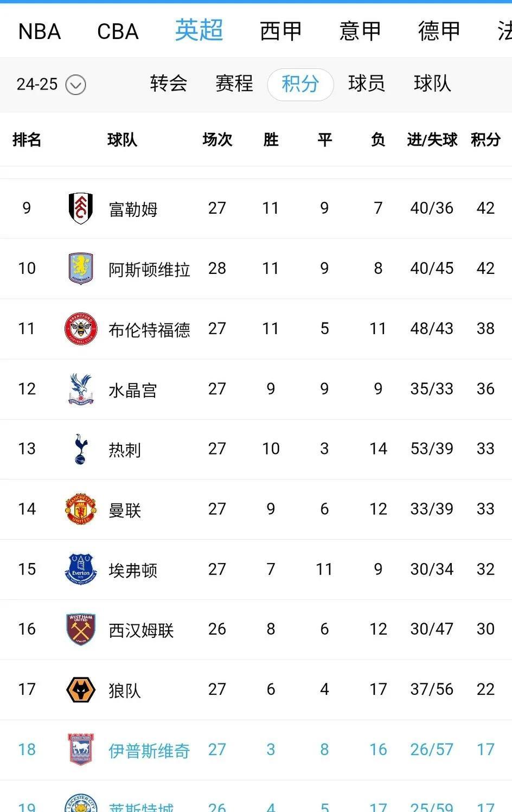Screen dimensions: 512x812
Task: Select the Manchester United crest
Action: 81,509
